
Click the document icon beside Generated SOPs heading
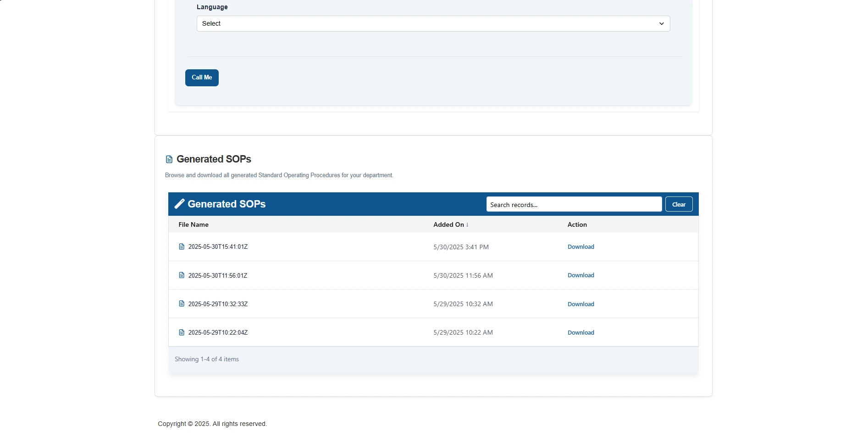tap(169, 159)
